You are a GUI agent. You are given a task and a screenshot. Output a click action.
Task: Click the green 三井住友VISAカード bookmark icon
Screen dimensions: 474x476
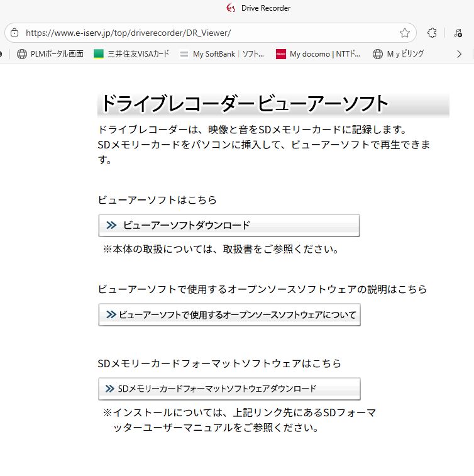99,54
